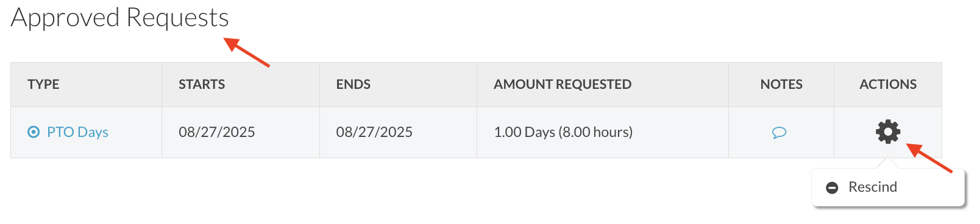Click the Approved Requests heading
This screenshot has width=980, height=224.
pyautogui.click(x=120, y=18)
